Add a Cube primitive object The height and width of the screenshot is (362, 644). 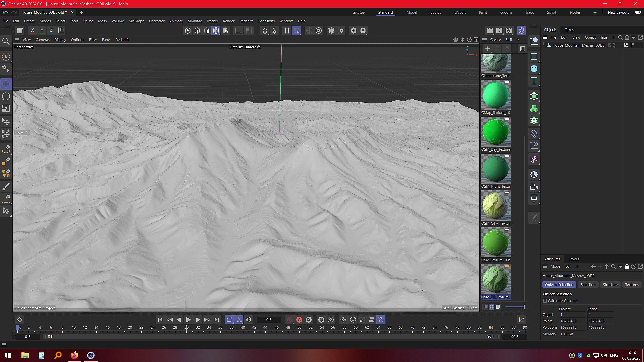click(x=534, y=69)
